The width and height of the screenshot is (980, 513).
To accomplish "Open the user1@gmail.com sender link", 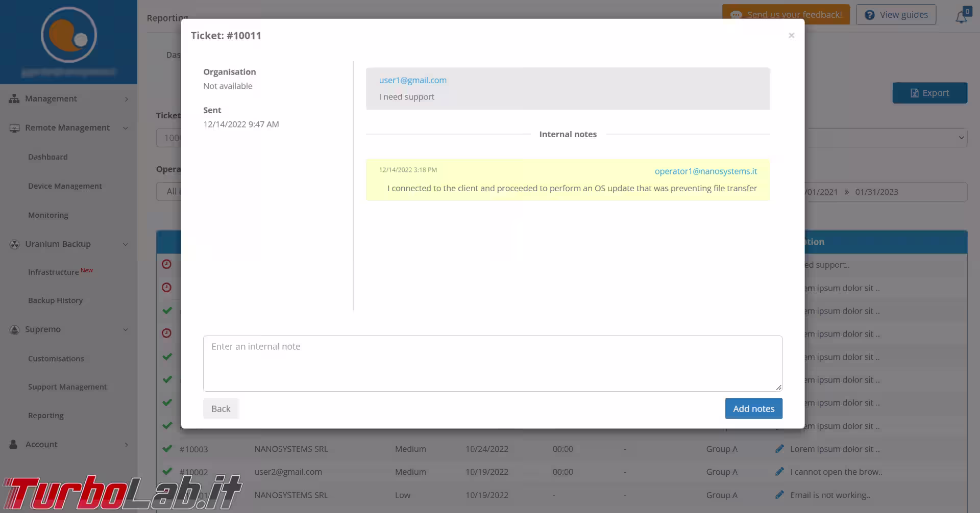I will pyautogui.click(x=412, y=80).
